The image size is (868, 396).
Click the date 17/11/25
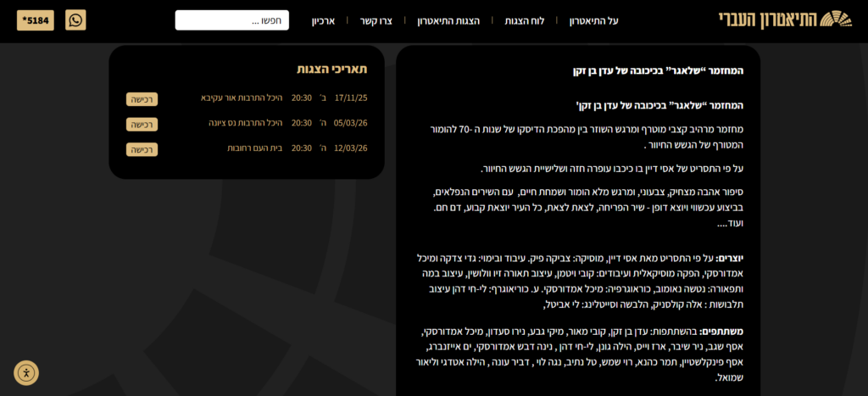click(x=350, y=98)
